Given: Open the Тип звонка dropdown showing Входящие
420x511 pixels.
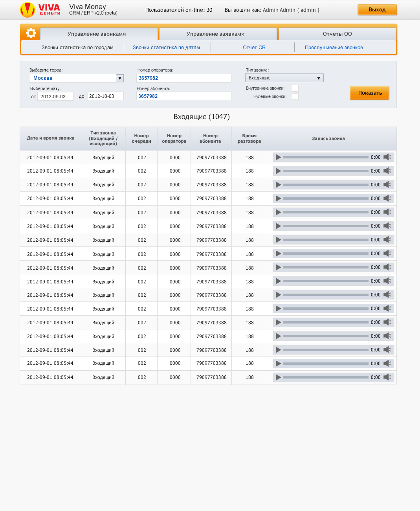Looking at the screenshot, I should [284, 78].
